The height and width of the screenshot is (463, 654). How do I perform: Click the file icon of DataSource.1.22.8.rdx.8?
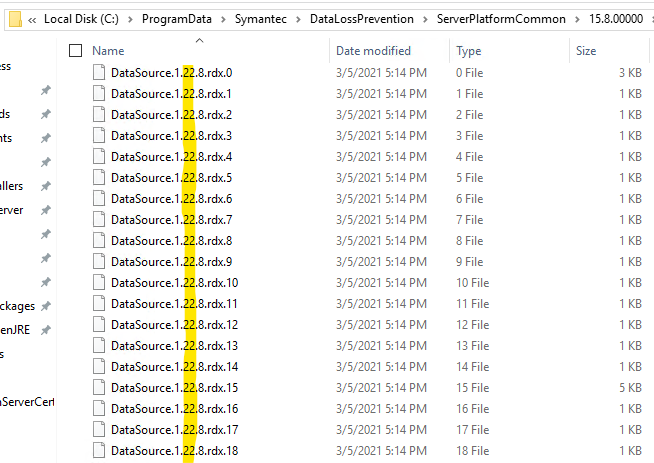pos(99,240)
